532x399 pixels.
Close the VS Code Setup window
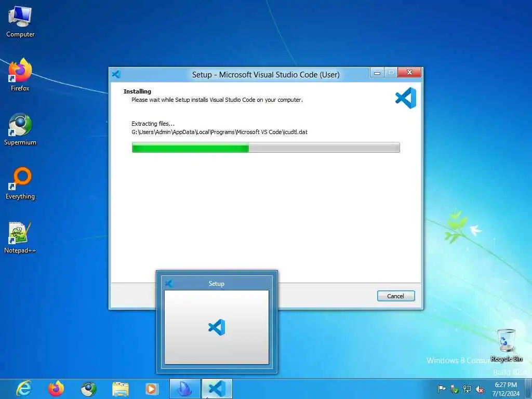[409, 72]
